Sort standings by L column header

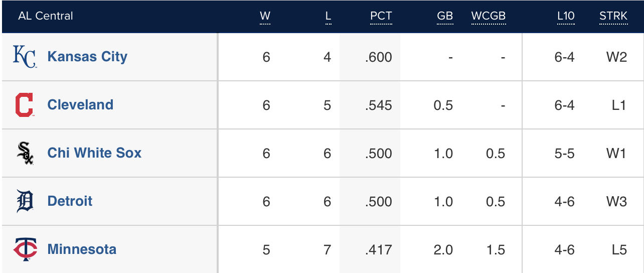coord(328,16)
